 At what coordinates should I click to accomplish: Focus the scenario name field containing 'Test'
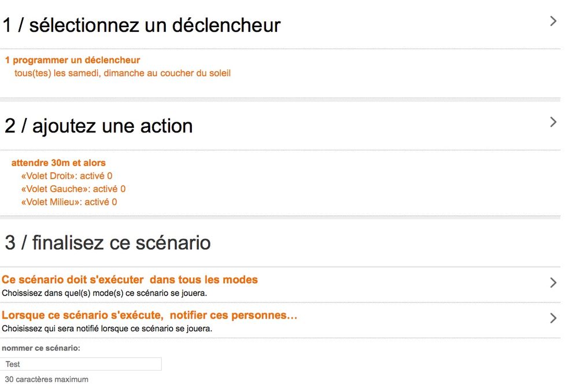click(x=80, y=364)
